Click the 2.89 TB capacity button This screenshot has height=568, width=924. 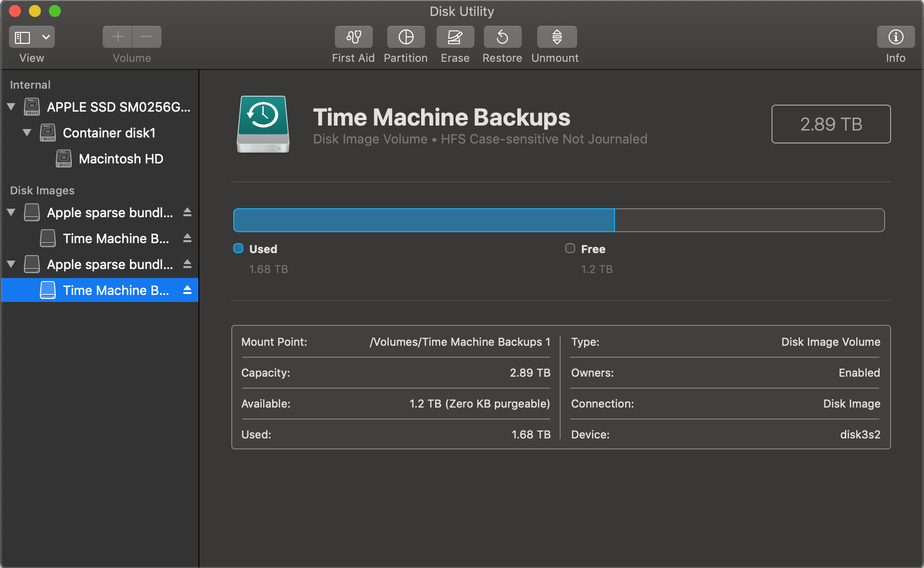click(x=830, y=124)
